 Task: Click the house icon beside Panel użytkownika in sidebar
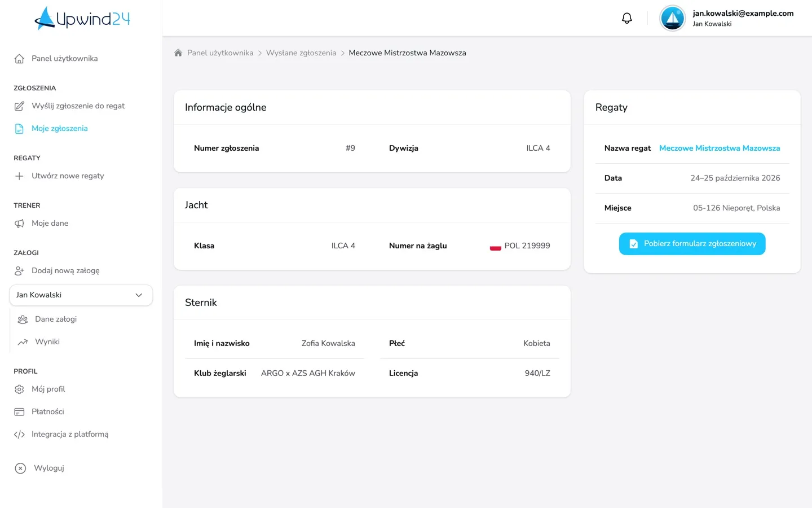19,59
